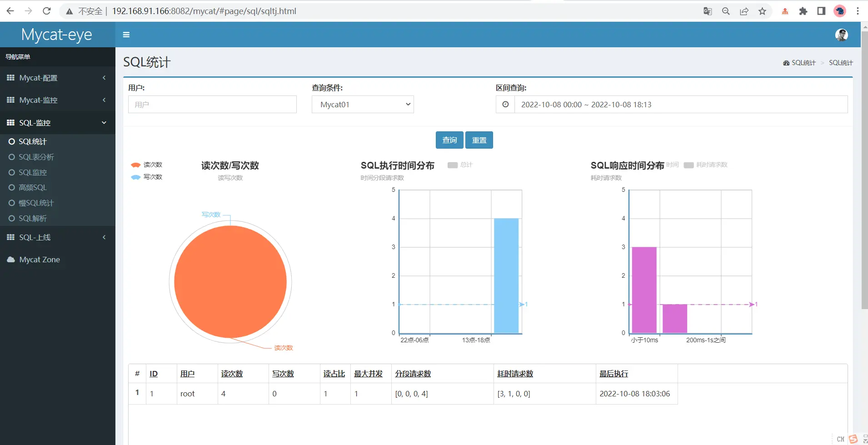
Task: Click the orange 读次数 pie slice
Action: [230, 282]
